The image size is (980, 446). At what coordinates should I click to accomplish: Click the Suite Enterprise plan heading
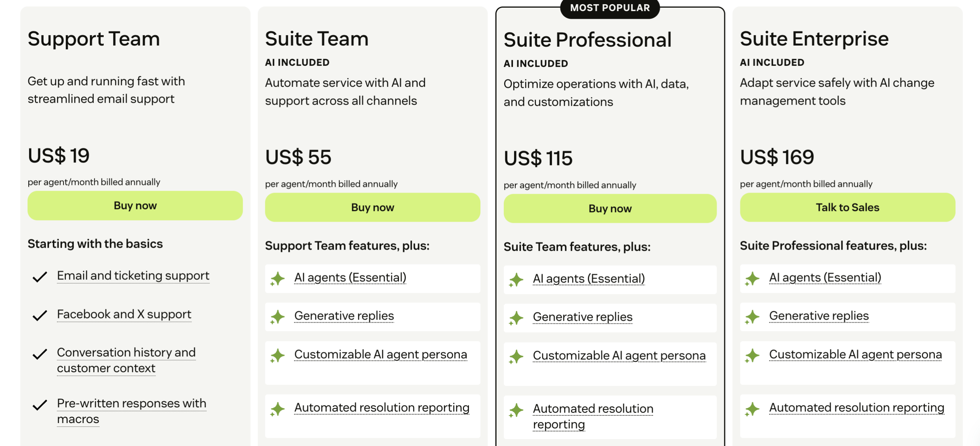(814, 39)
